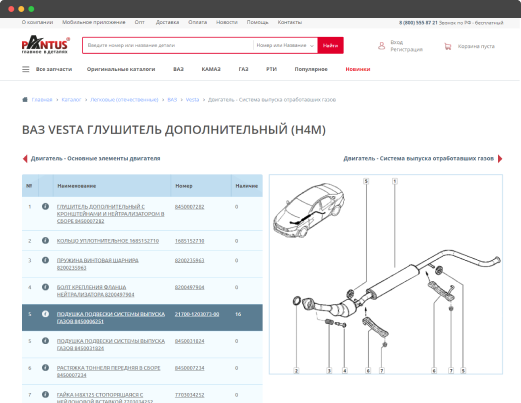The height and width of the screenshot is (403, 521).
Task: Click the muffler body in the diagram
Action: point(393,281)
